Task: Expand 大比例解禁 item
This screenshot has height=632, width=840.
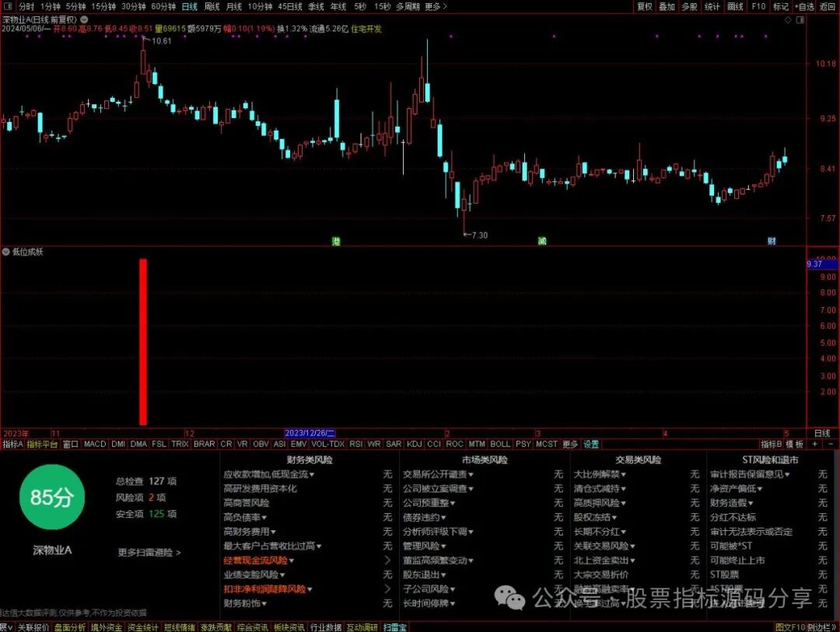Action: (600, 474)
